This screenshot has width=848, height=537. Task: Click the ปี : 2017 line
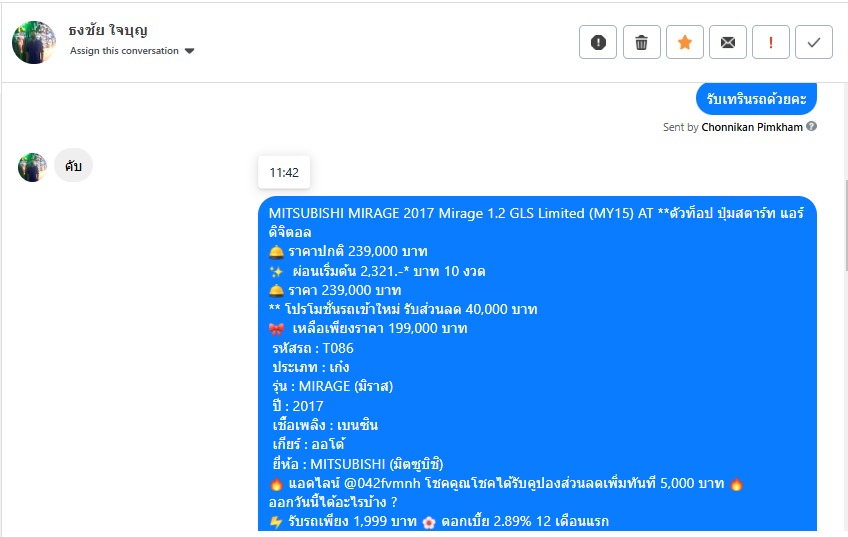[298, 406]
